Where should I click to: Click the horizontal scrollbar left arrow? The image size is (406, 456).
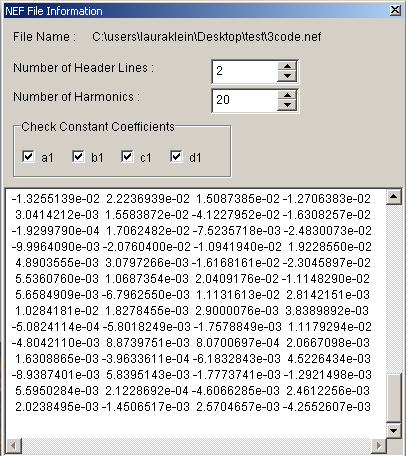pyautogui.click(x=14, y=446)
